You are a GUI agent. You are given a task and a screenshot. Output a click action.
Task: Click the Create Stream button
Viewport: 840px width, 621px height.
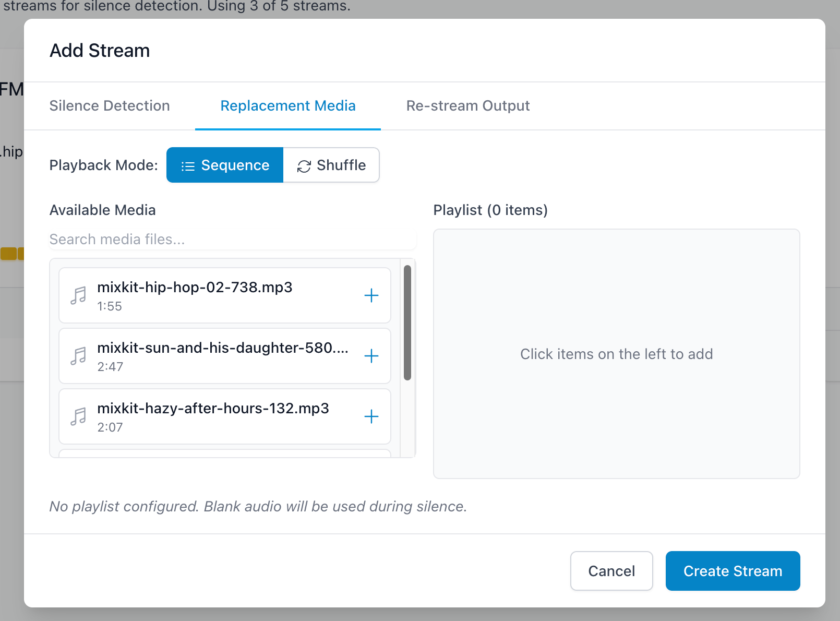pyautogui.click(x=733, y=571)
